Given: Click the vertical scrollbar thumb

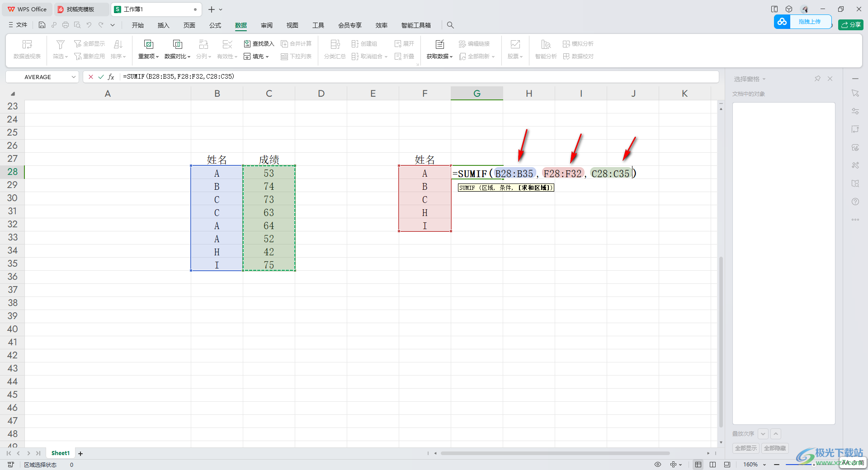Looking at the screenshot, I should pos(721,342).
